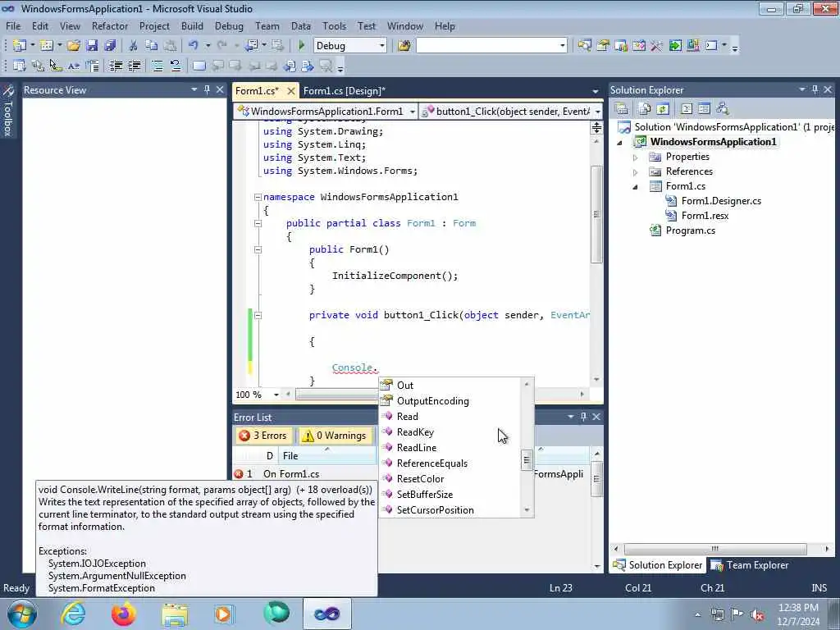The width and height of the screenshot is (840, 630).
Task: Click the Properties Window toolbar icon
Action: [603, 46]
